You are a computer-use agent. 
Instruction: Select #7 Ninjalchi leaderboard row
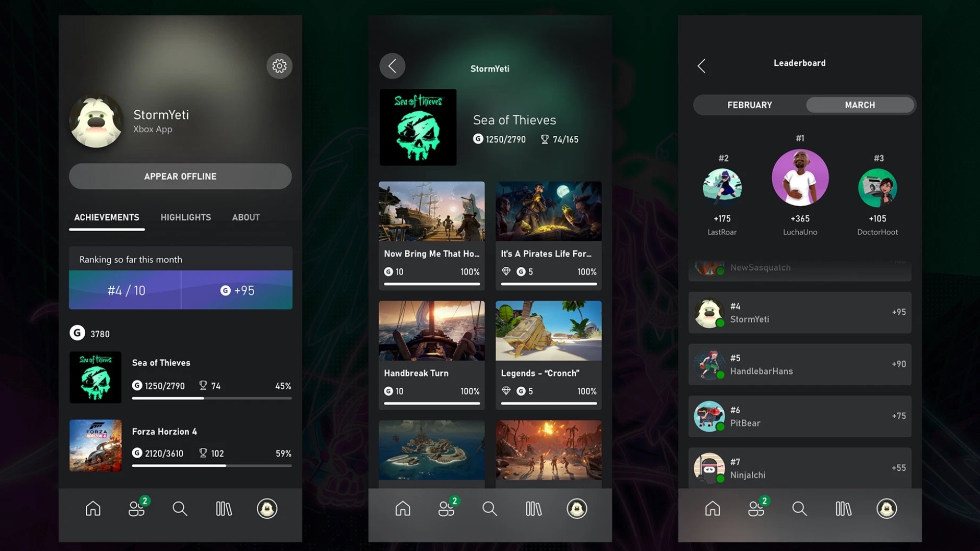800,468
